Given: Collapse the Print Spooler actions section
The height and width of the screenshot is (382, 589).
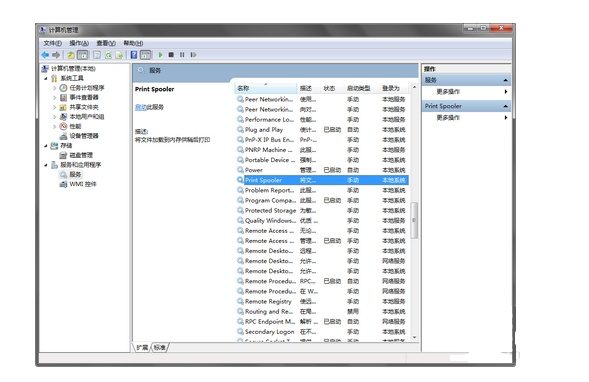Looking at the screenshot, I should pos(505,106).
